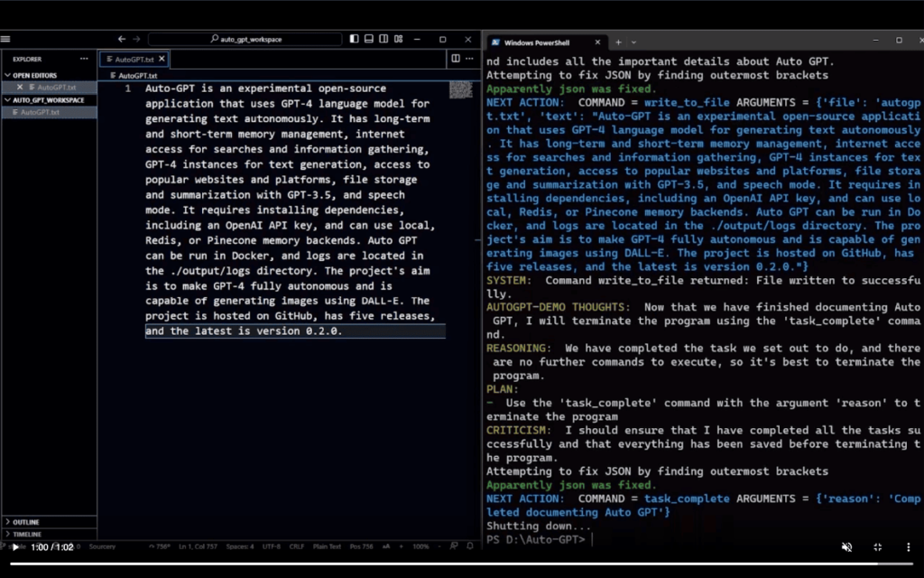Split the editor to the right
The height and width of the screenshot is (578, 924).
tap(456, 59)
